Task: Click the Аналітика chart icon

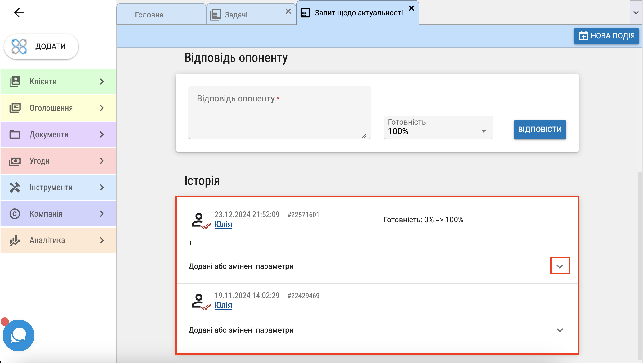Action: (x=15, y=240)
